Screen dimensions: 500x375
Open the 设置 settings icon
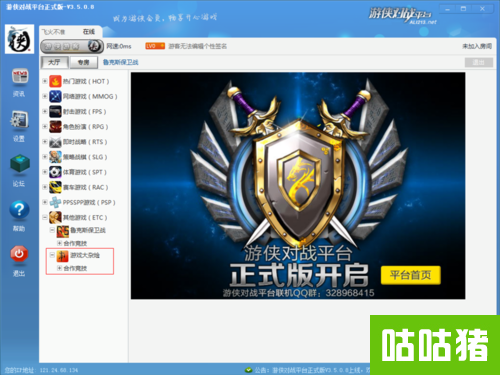(x=19, y=120)
